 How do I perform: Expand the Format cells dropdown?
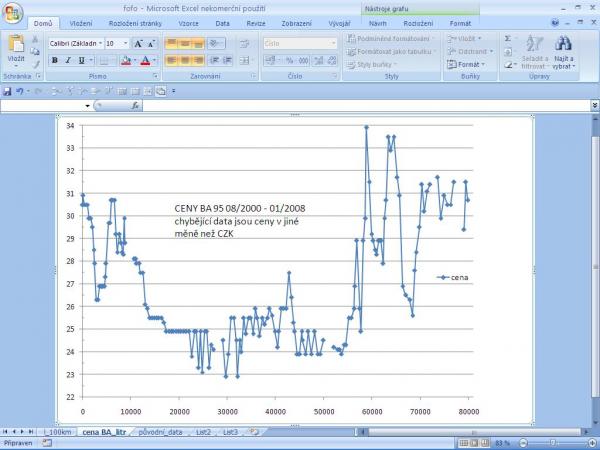[x=468, y=64]
